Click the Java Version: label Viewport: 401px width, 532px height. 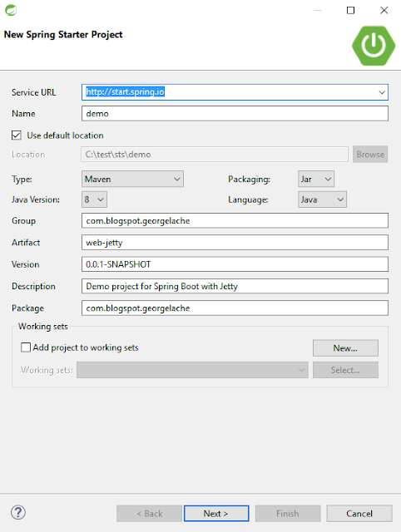pos(36,199)
